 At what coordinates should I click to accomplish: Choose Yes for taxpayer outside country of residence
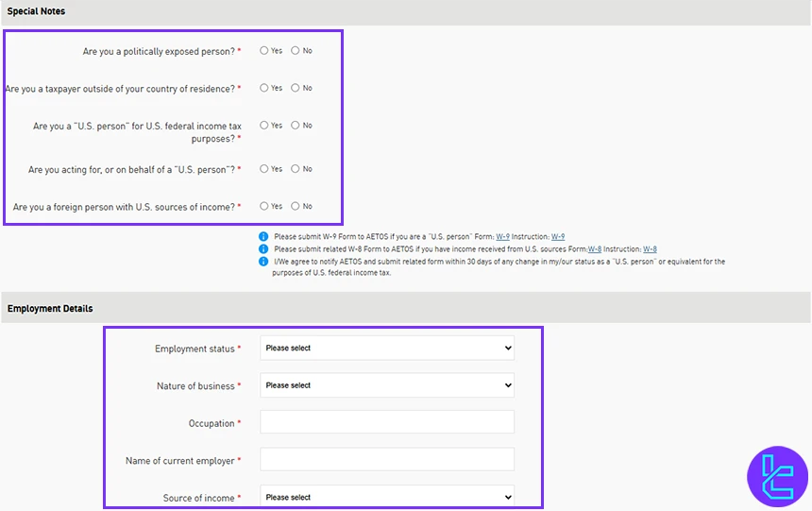[x=264, y=88]
